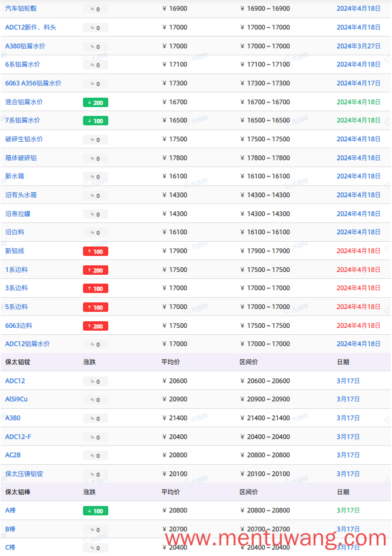Click the ADC12铝屑水价 link
392x556 pixels.
(x=27, y=344)
